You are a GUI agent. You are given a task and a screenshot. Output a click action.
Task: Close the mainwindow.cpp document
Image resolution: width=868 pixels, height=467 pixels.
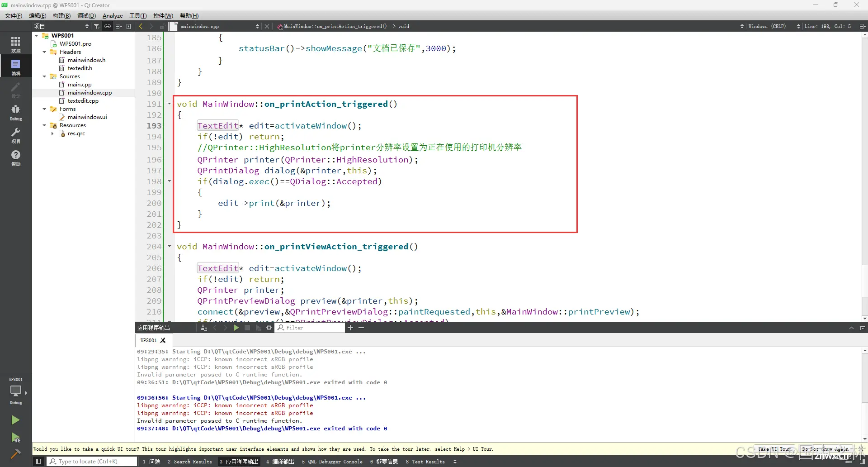point(267,26)
